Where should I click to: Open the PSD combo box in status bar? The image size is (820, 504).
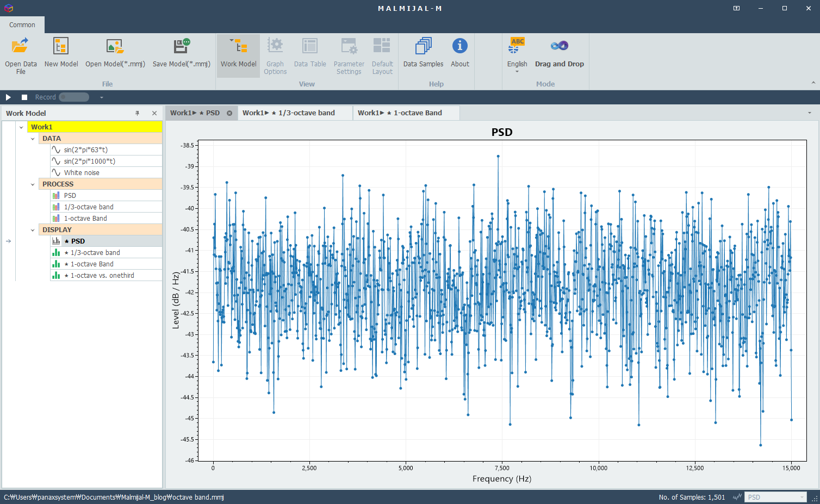tap(775, 497)
